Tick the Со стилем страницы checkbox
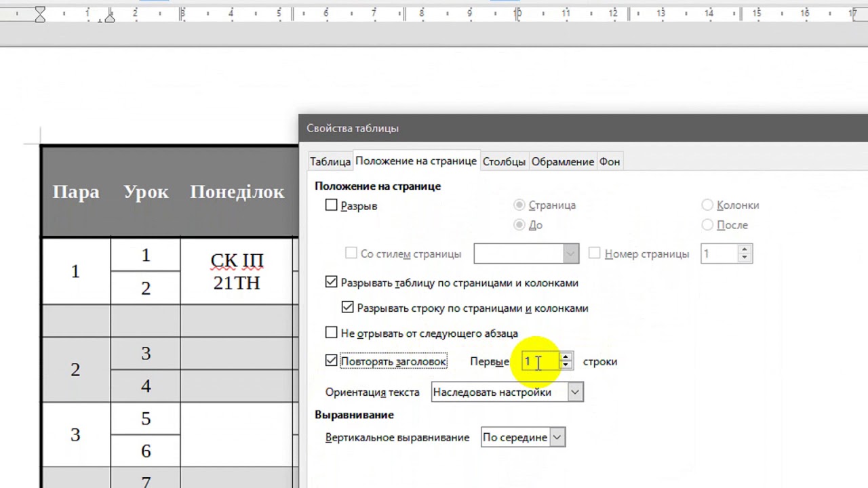Image resolution: width=868 pixels, height=488 pixels. click(x=351, y=253)
